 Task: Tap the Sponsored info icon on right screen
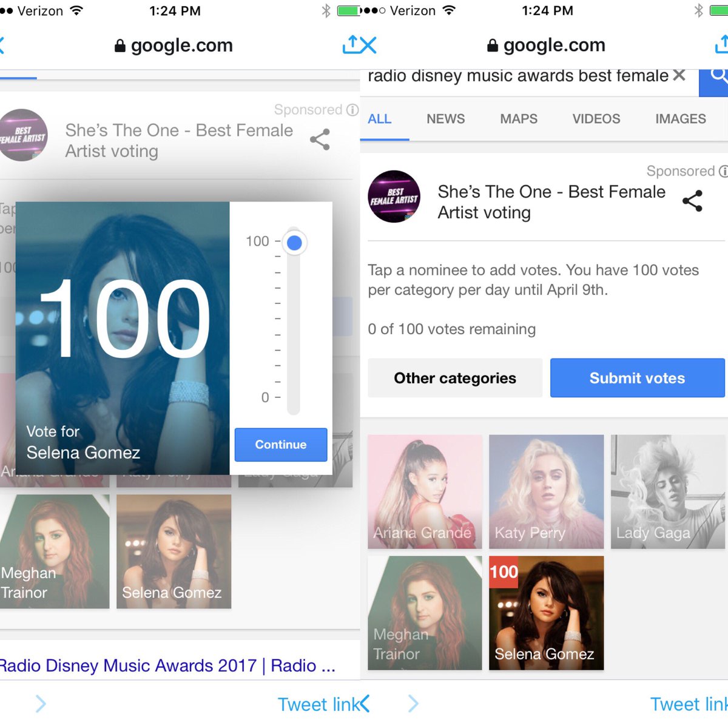point(723,171)
